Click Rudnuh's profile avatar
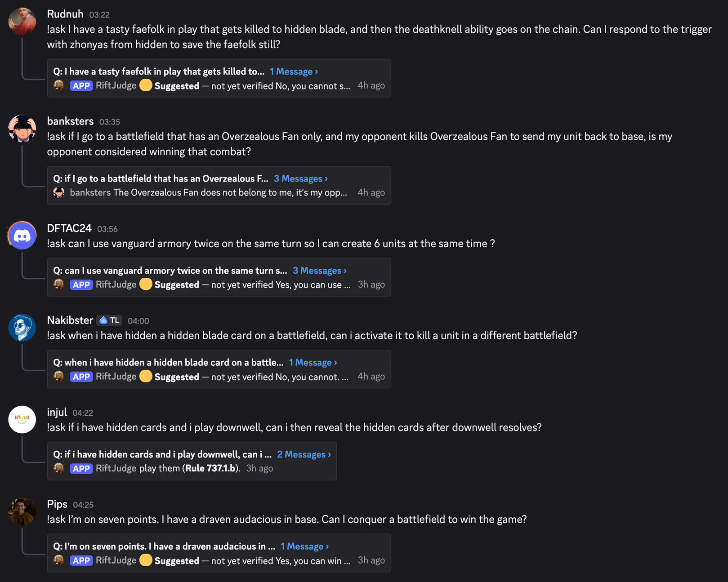 pyautogui.click(x=22, y=21)
